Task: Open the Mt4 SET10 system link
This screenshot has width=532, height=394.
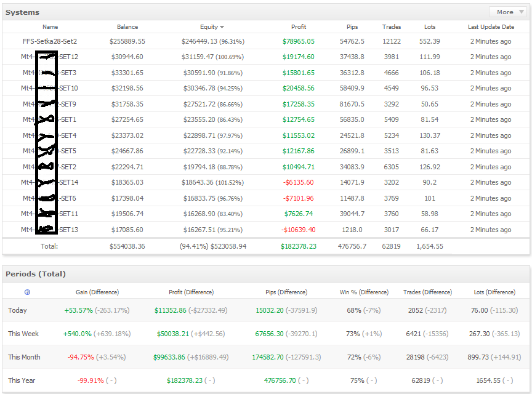Action: coord(49,88)
